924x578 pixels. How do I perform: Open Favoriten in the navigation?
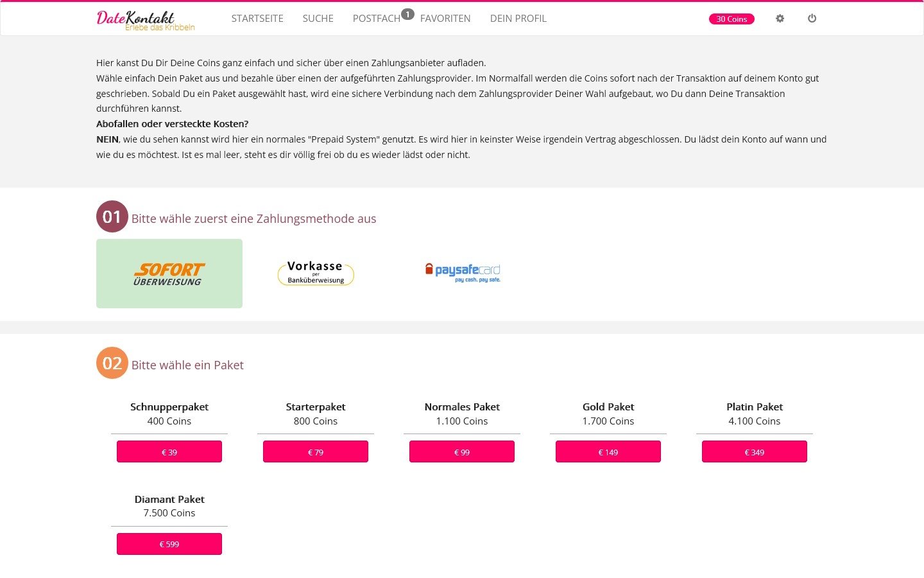point(445,19)
